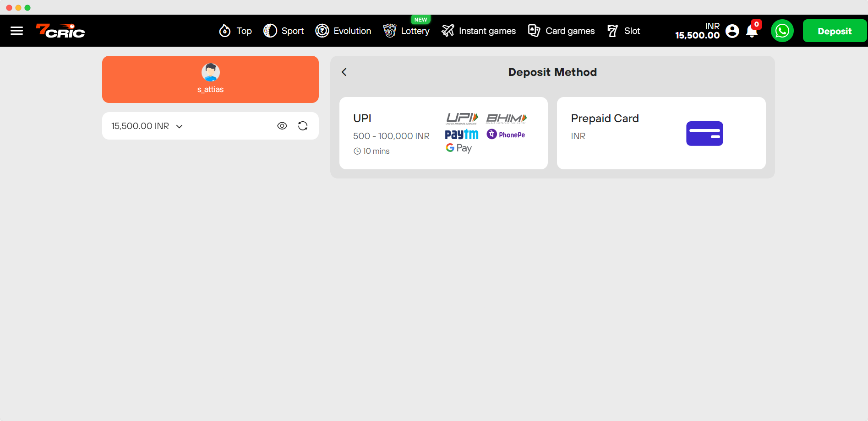Click the notification count badge

click(757, 24)
